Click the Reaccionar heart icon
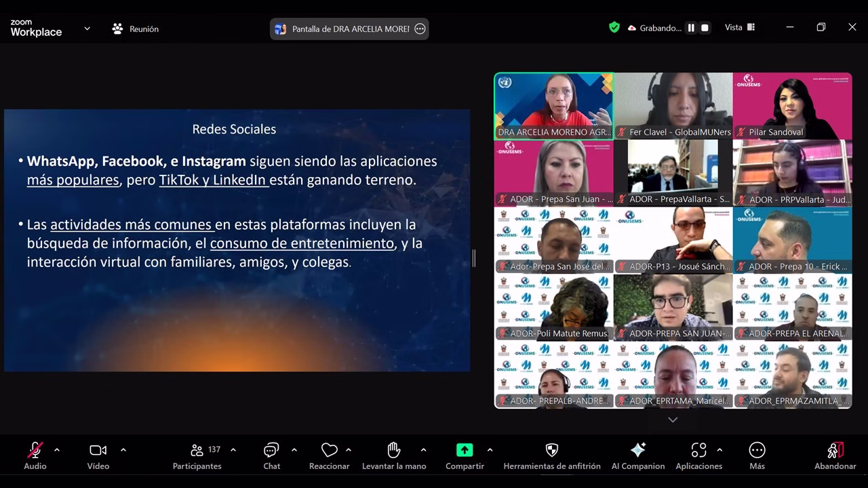The height and width of the screenshot is (488, 868). (329, 451)
